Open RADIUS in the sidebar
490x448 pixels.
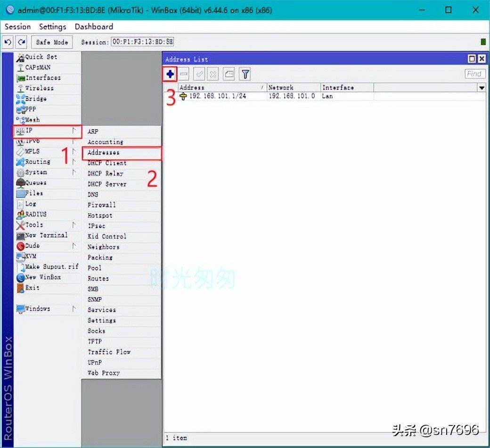click(x=48, y=214)
